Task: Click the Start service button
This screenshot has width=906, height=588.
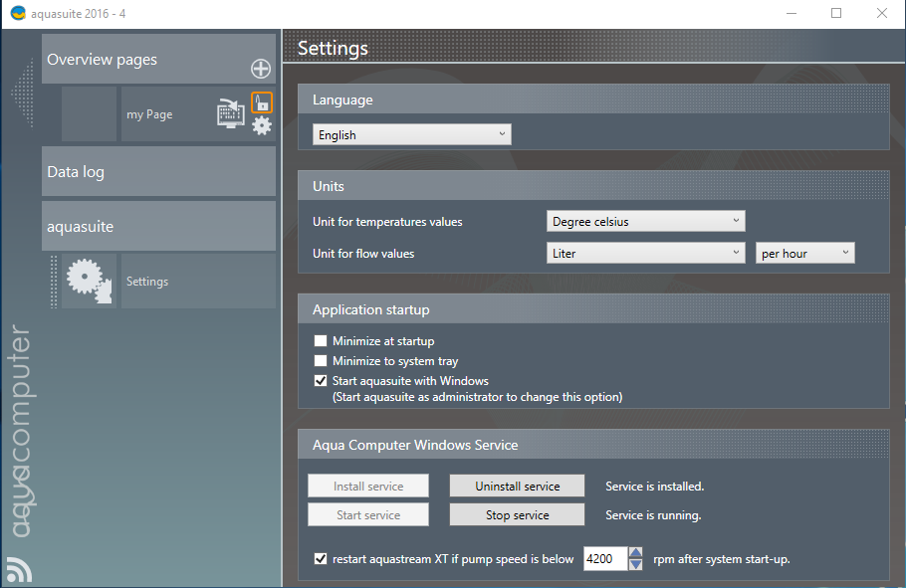Action: [x=368, y=514]
